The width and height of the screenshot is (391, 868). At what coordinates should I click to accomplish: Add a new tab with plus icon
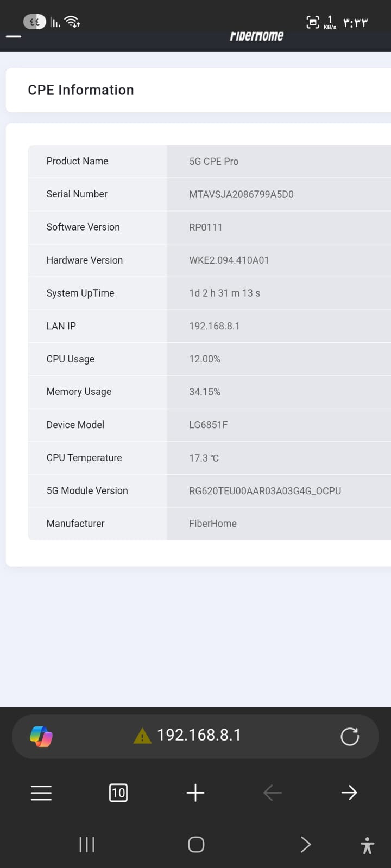click(x=195, y=793)
